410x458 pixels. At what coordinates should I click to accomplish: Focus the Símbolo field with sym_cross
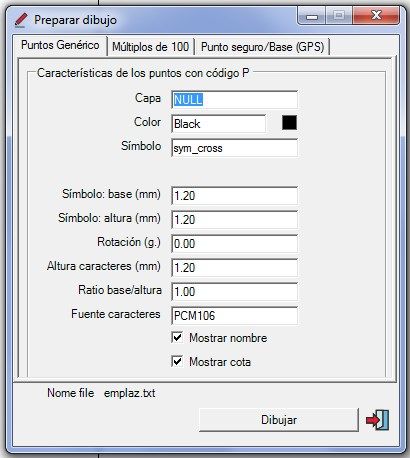coord(234,148)
